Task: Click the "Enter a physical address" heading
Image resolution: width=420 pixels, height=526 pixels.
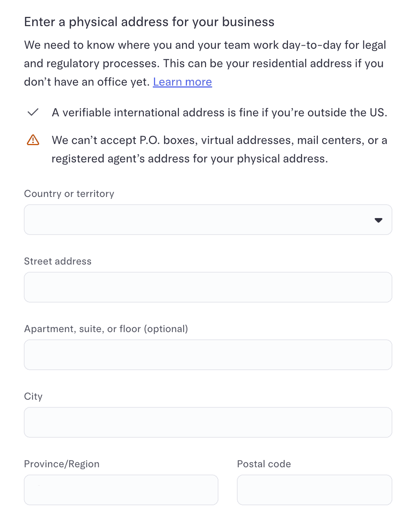Action: [149, 22]
